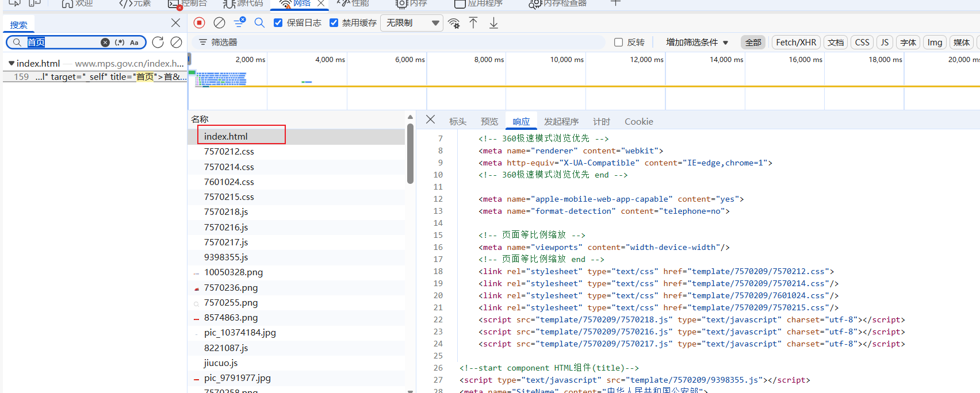Open the 增加筛选条件 dropdown
This screenshot has height=393, width=980.
point(697,42)
